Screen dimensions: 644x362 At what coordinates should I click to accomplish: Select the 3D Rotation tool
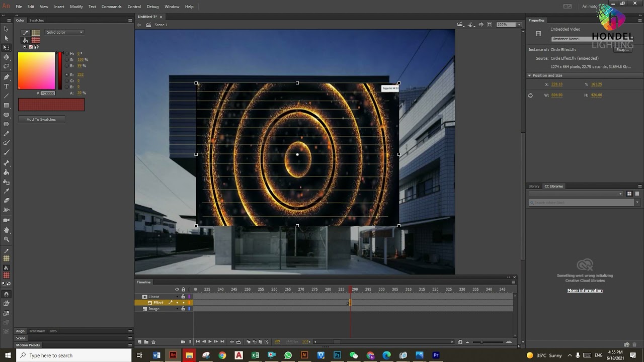pos(7,57)
